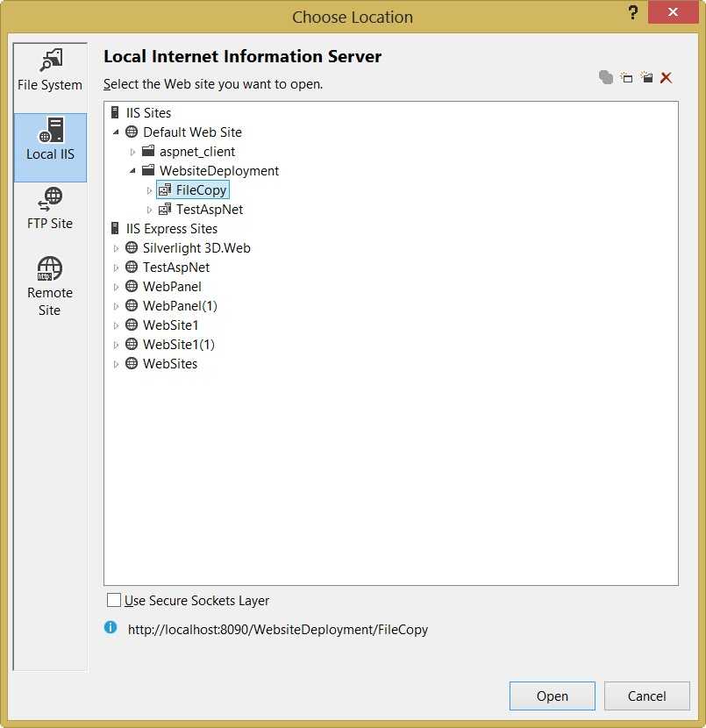Collapse the Default Web Site node
Viewport: 706px width, 728px height.
point(116,132)
